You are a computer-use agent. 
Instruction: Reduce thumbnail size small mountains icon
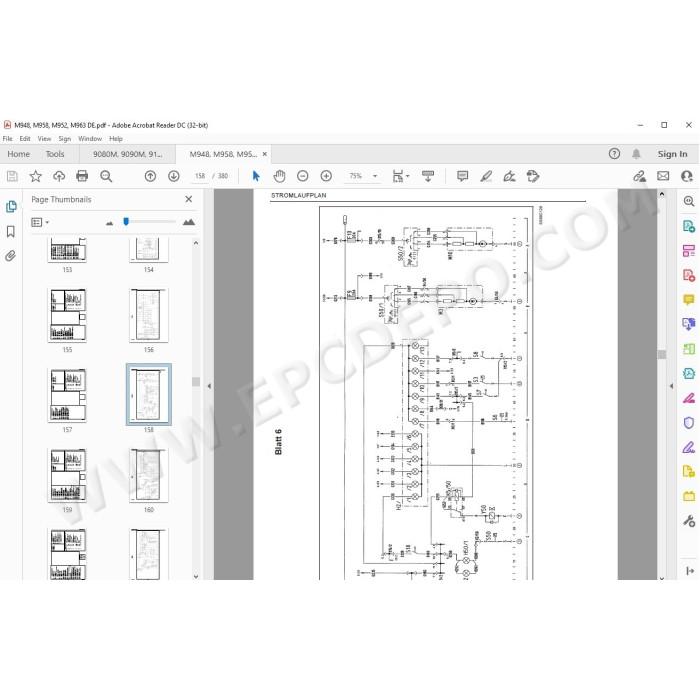coord(109,223)
